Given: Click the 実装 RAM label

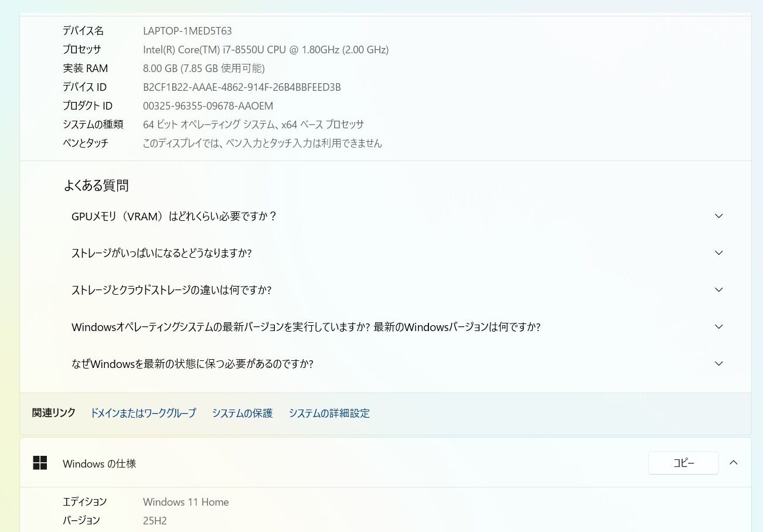Looking at the screenshot, I should 86,69.
